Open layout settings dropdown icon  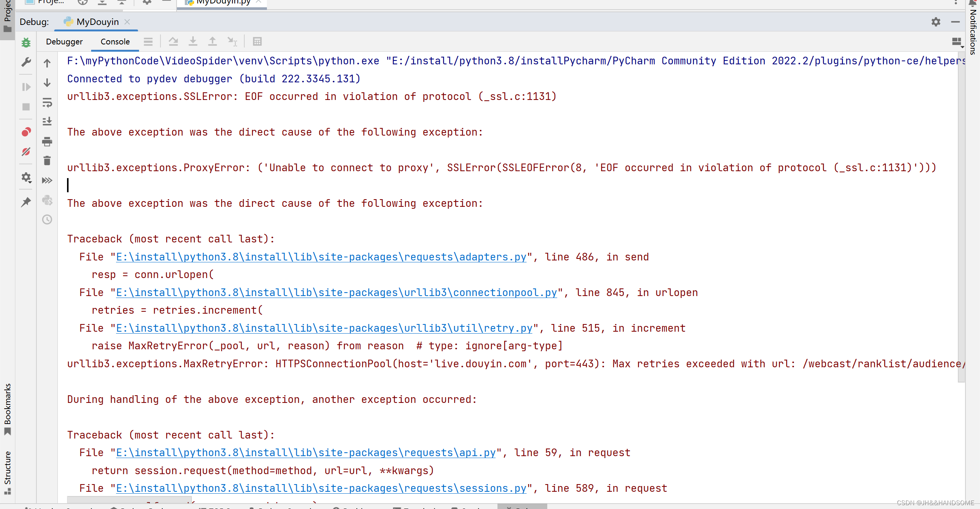957,42
